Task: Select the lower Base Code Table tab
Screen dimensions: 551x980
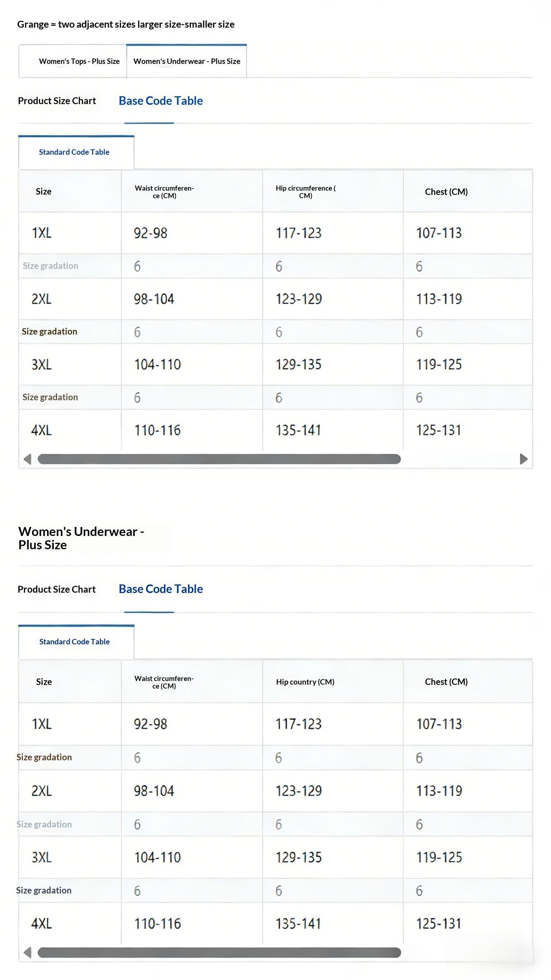Action: coord(160,589)
